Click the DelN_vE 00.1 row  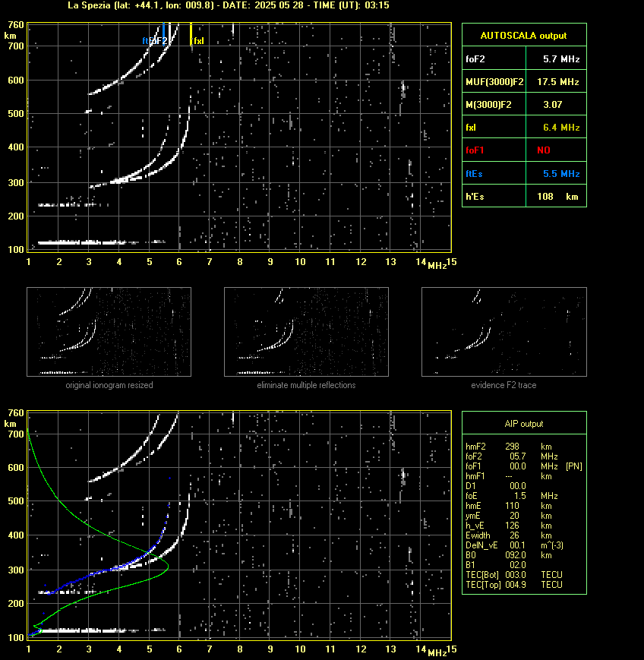tap(514, 545)
